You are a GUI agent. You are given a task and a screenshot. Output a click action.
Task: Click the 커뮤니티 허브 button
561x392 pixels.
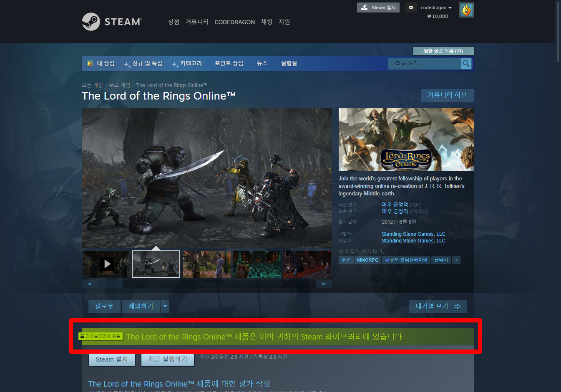(447, 95)
